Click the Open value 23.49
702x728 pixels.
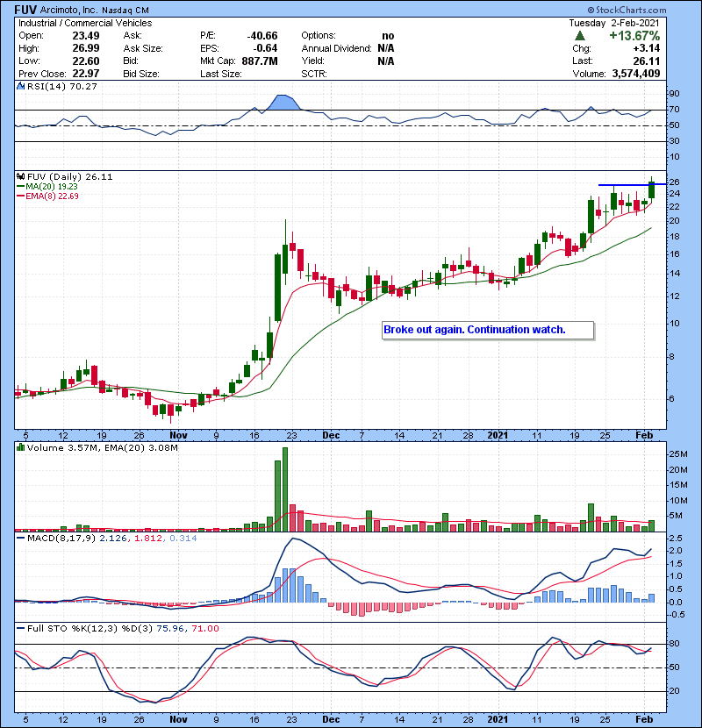point(86,36)
